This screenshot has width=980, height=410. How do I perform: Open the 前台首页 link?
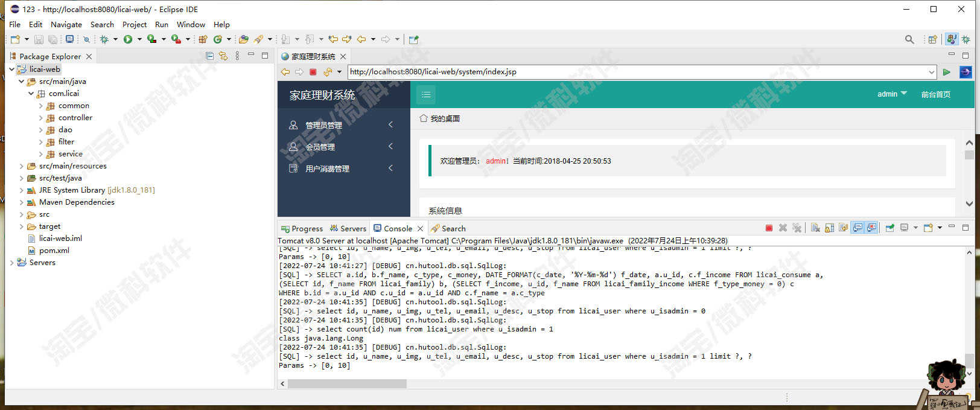pos(935,94)
